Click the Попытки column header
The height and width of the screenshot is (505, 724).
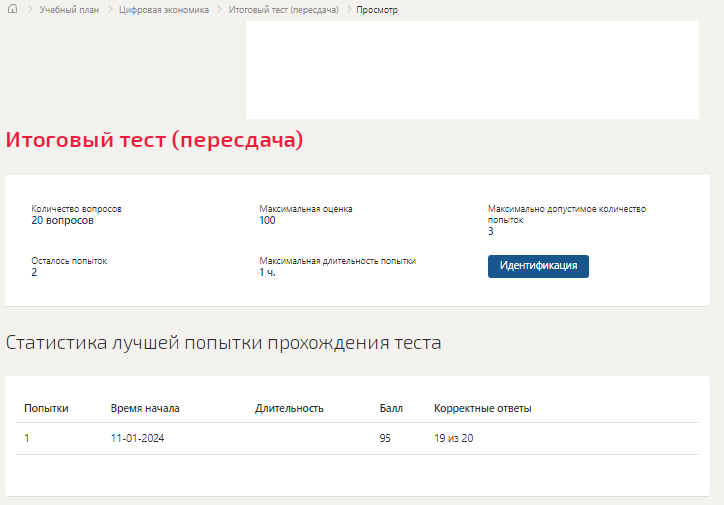pyautogui.click(x=46, y=409)
